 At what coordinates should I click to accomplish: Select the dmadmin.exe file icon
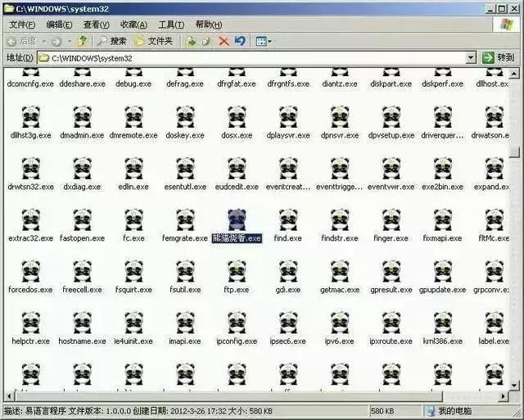pos(82,116)
